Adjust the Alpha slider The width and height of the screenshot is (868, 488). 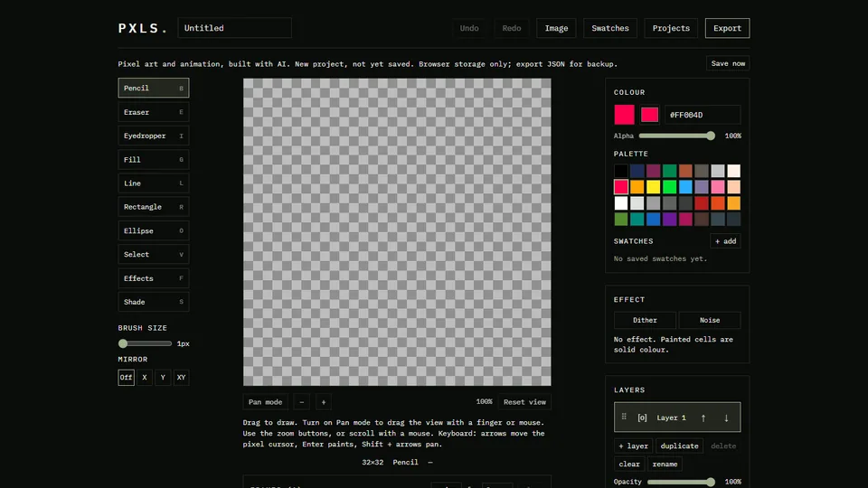(x=676, y=136)
